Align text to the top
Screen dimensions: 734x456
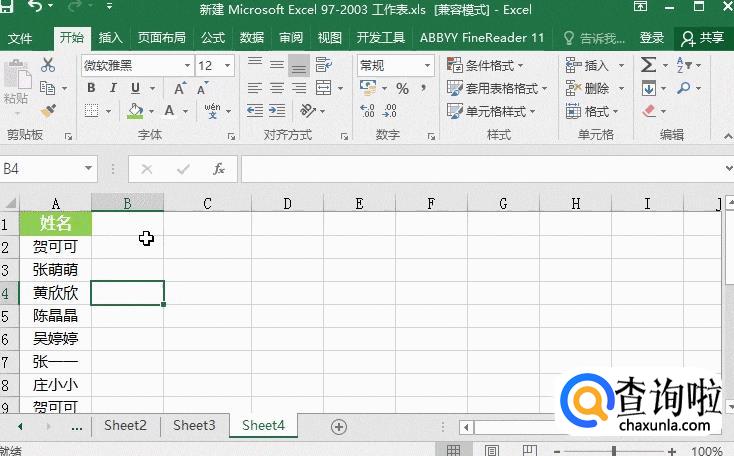[255, 65]
